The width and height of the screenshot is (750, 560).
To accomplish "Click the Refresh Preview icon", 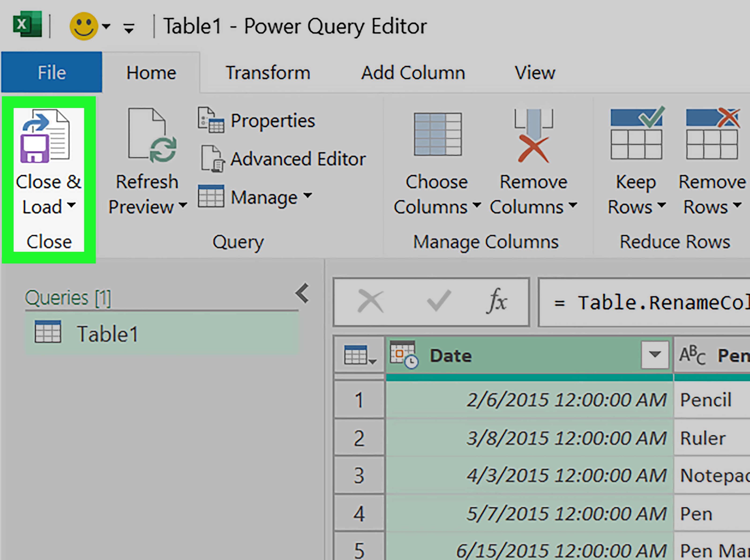I will pos(152,136).
